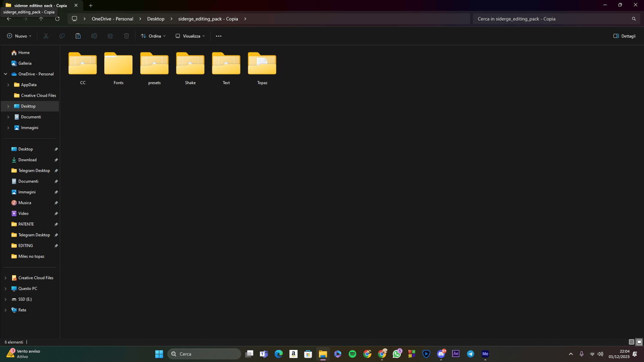Click the Share icon in the toolbar

pos(110,36)
